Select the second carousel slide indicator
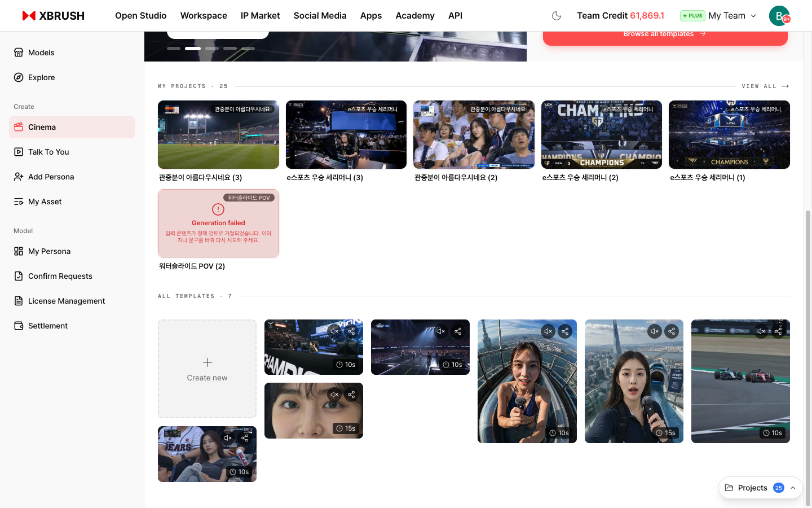This screenshot has height=508, width=812. pyautogui.click(x=193, y=49)
